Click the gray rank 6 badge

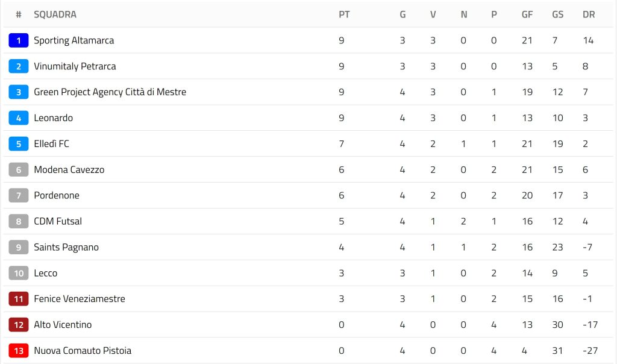[19, 170]
